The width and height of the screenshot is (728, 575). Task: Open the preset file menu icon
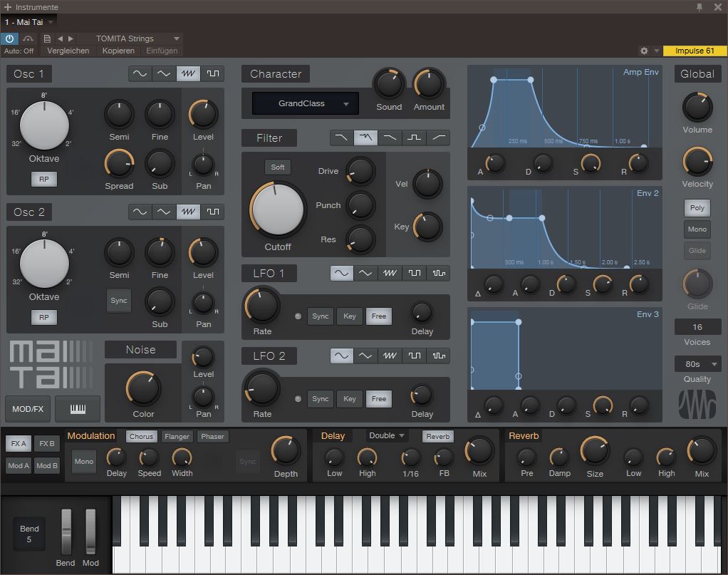pyautogui.click(x=47, y=38)
